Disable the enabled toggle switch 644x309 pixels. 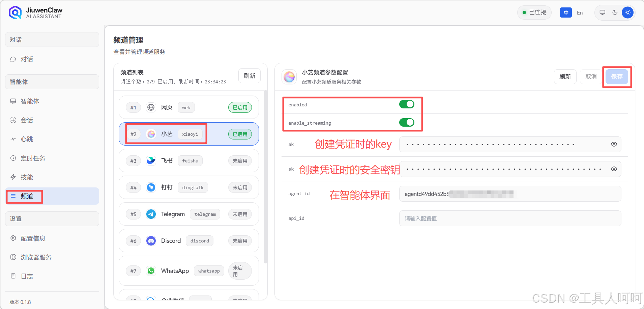coord(407,104)
